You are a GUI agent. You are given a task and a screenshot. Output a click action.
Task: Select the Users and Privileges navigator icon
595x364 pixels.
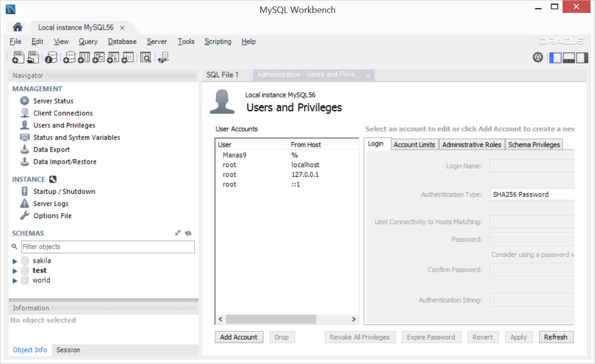coord(25,125)
